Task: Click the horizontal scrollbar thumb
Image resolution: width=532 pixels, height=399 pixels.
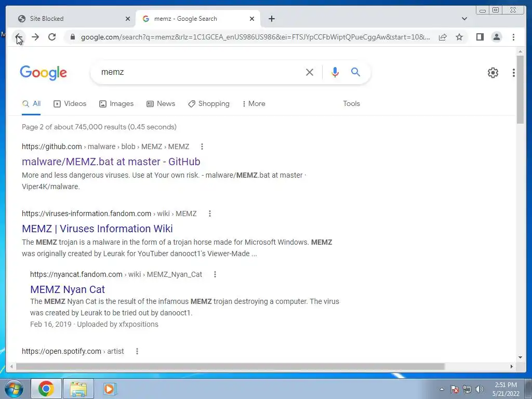Action: 230,366
